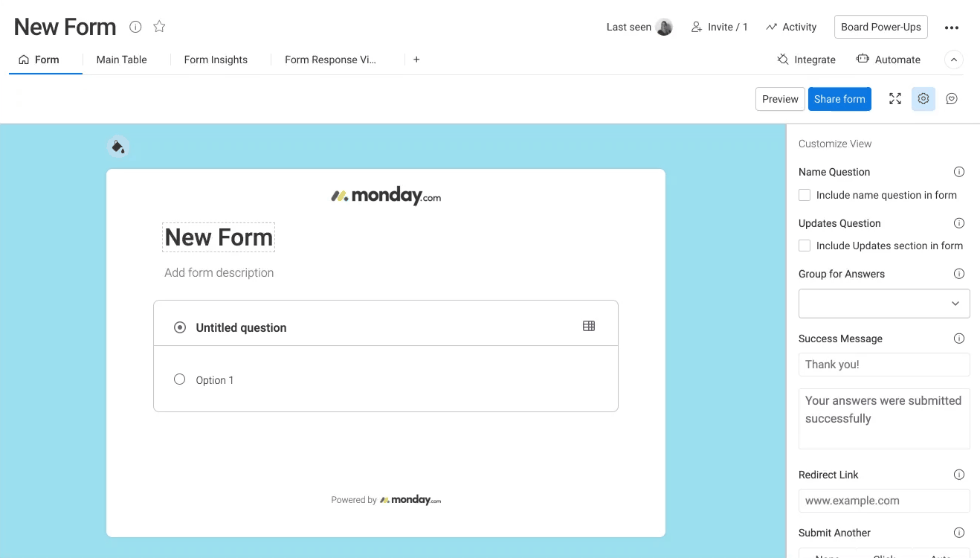Collapse the header with chevron-up button
This screenshot has height=558, width=980.
click(953, 60)
